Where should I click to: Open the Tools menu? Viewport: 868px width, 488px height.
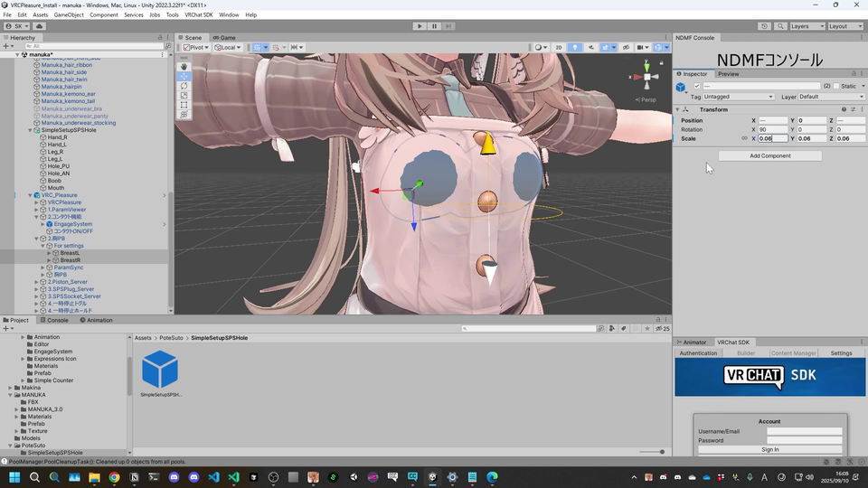tap(172, 15)
